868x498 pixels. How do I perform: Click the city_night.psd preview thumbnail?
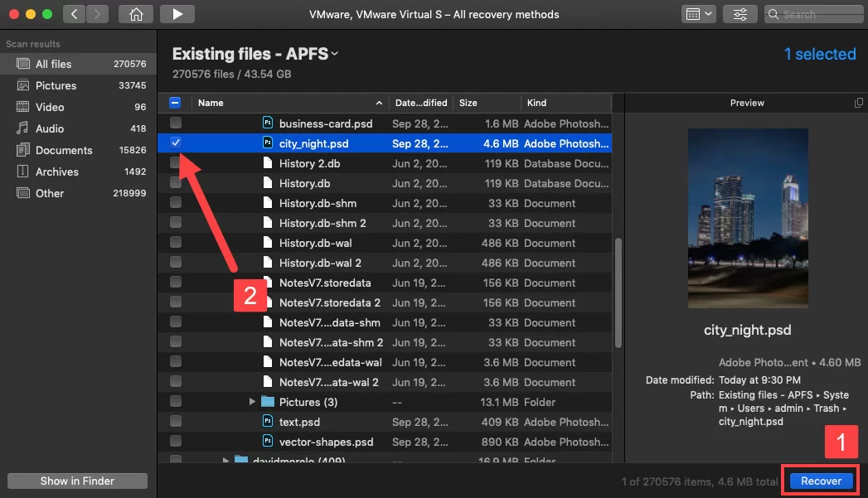(747, 217)
